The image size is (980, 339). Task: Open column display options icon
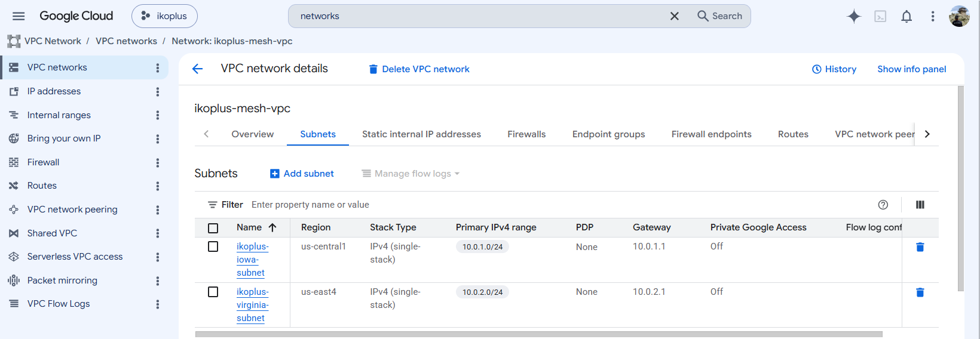(x=920, y=205)
